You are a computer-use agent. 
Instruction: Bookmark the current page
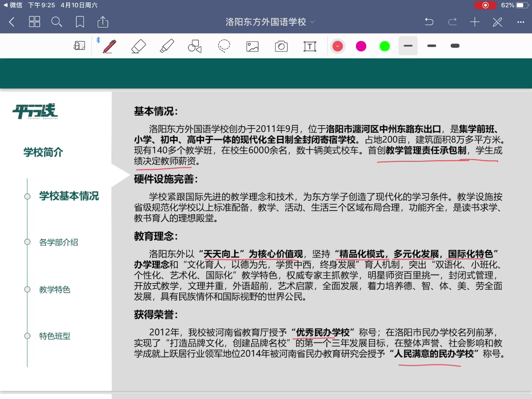point(80,22)
